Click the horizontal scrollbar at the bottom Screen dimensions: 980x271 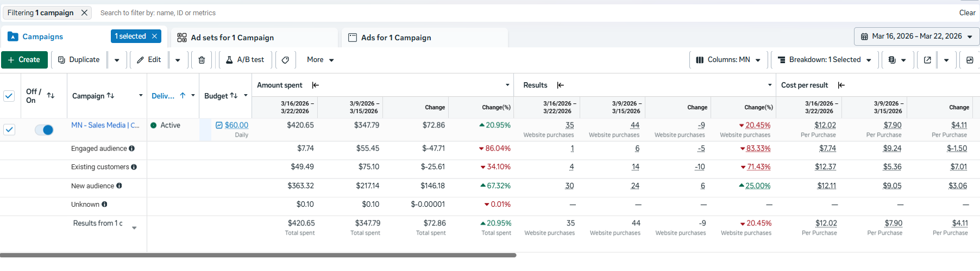(x=258, y=255)
